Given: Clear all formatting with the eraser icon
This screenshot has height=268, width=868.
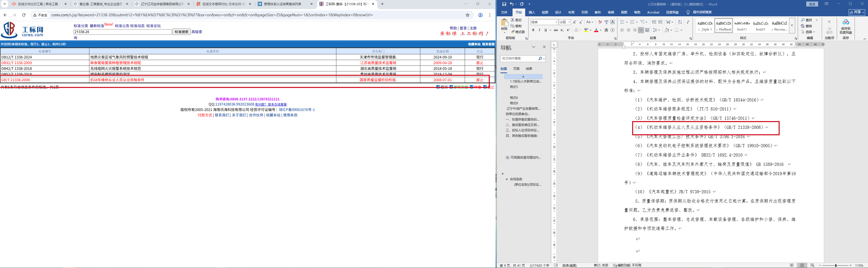Looking at the screenshot, I should pyautogui.click(x=600, y=22).
